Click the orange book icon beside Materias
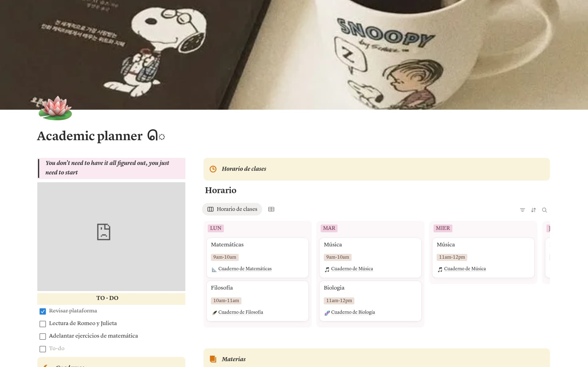 213,359
